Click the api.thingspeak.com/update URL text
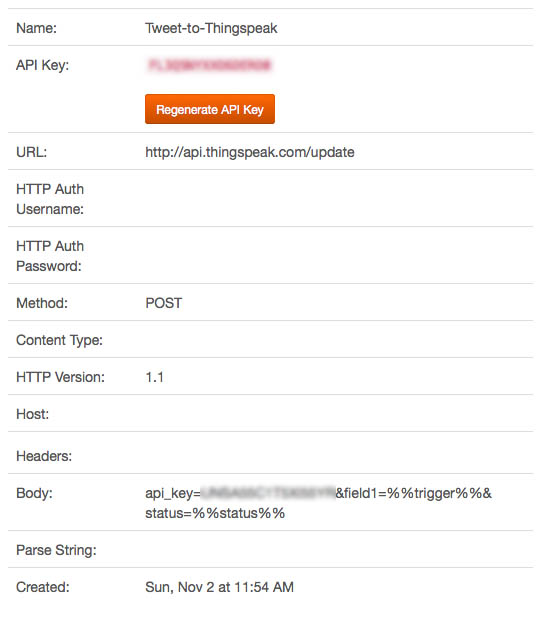545x629 pixels. (x=249, y=152)
